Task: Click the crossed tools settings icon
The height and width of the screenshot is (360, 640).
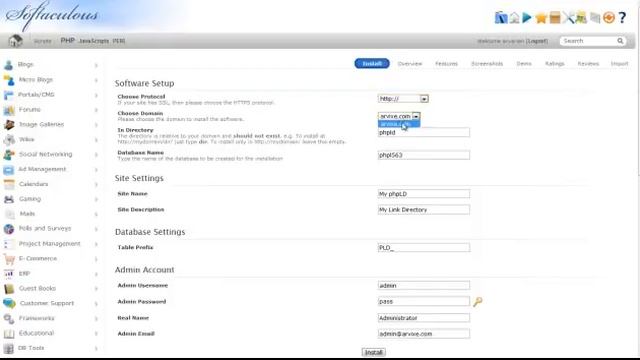Action: click(x=568, y=18)
